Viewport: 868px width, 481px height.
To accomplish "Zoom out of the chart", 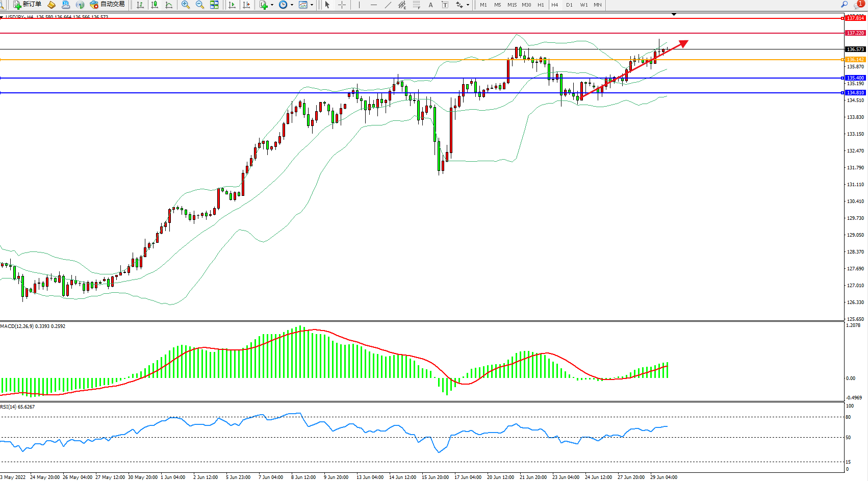I will click(200, 5).
